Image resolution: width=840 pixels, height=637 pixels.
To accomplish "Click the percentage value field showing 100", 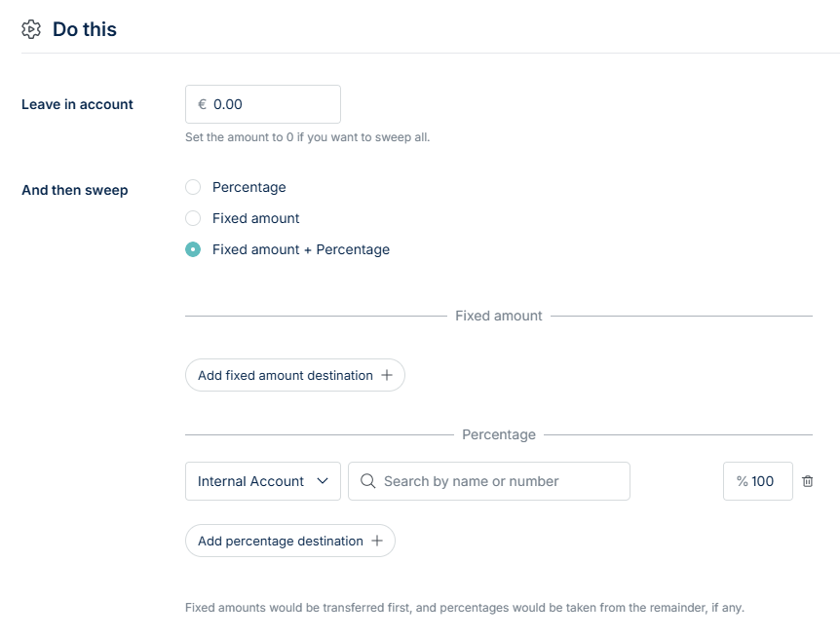I will (764, 481).
